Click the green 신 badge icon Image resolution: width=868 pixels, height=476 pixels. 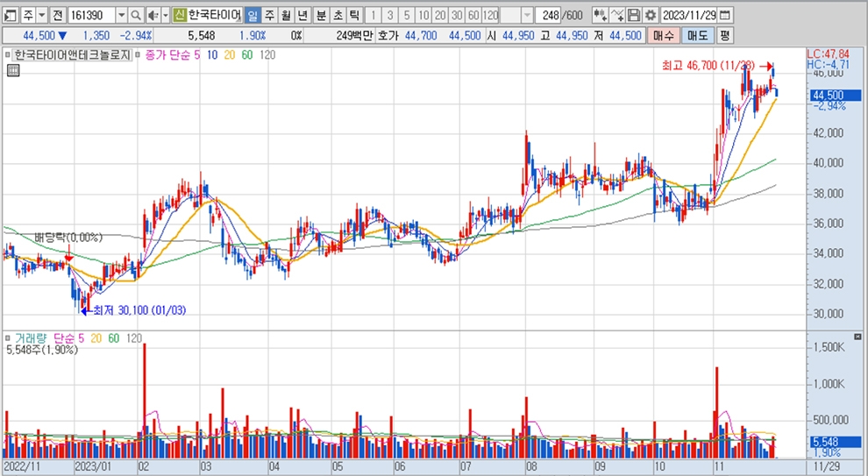pos(179,15)
